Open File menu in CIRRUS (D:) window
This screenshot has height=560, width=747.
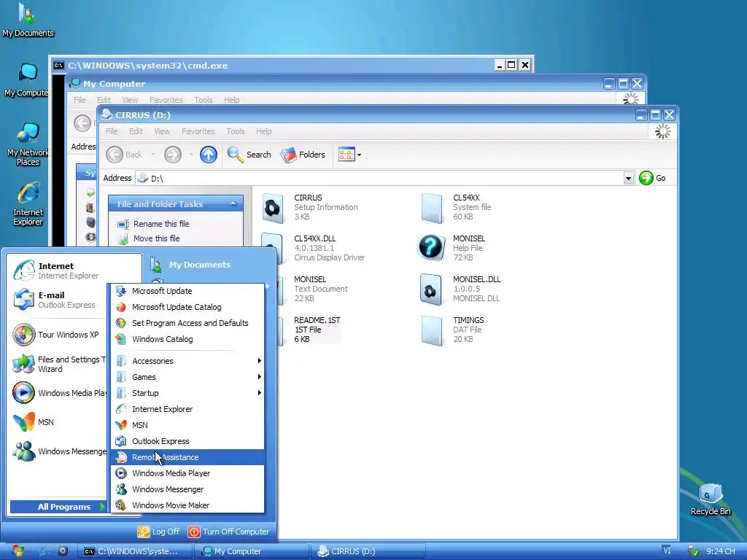(112, 131)
